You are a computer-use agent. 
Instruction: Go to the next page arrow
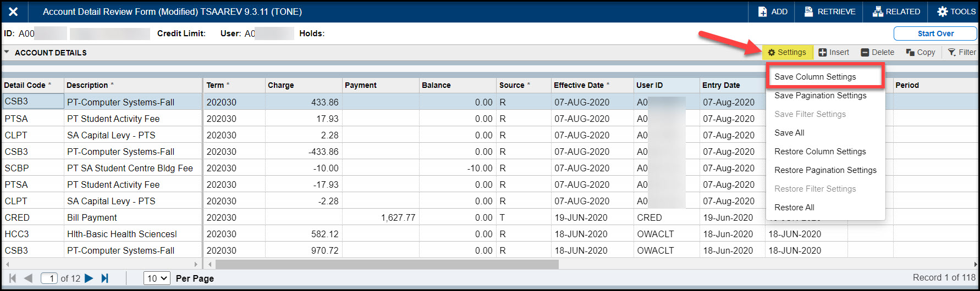click(89, 278)
